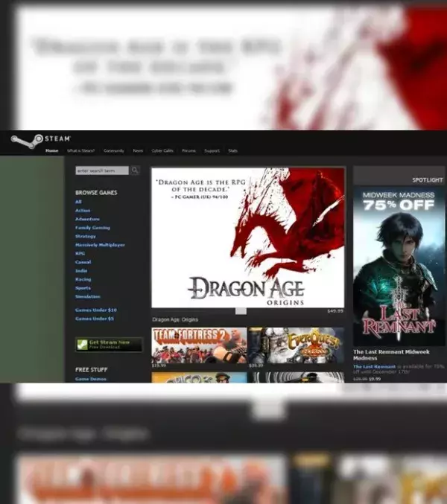Image resolution: width=447 pixels, height=504 pixels.
Task: Browse Sports games
Action: [x=83, y=288]
